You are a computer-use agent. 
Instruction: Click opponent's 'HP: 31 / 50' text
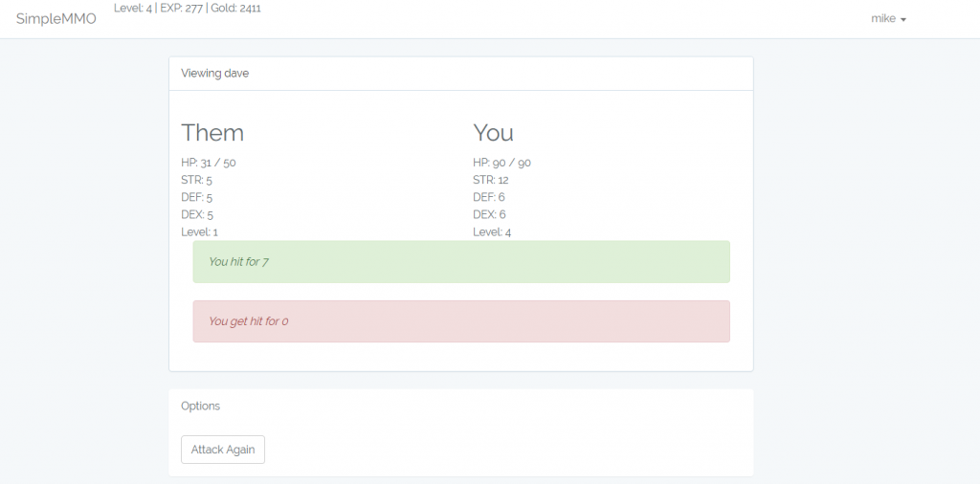(x=209, y=163)
